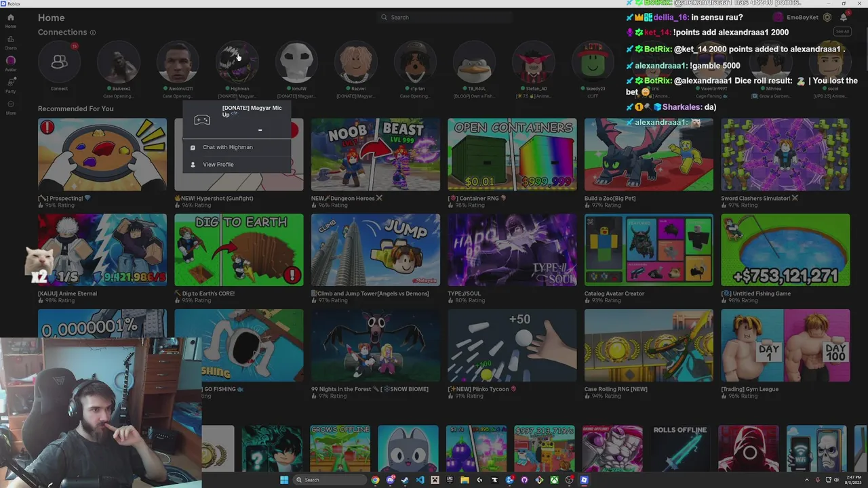Click the Recommended For You heading
Image resolution: width=868 pixels, height=488 pixels.
[76, 108]
